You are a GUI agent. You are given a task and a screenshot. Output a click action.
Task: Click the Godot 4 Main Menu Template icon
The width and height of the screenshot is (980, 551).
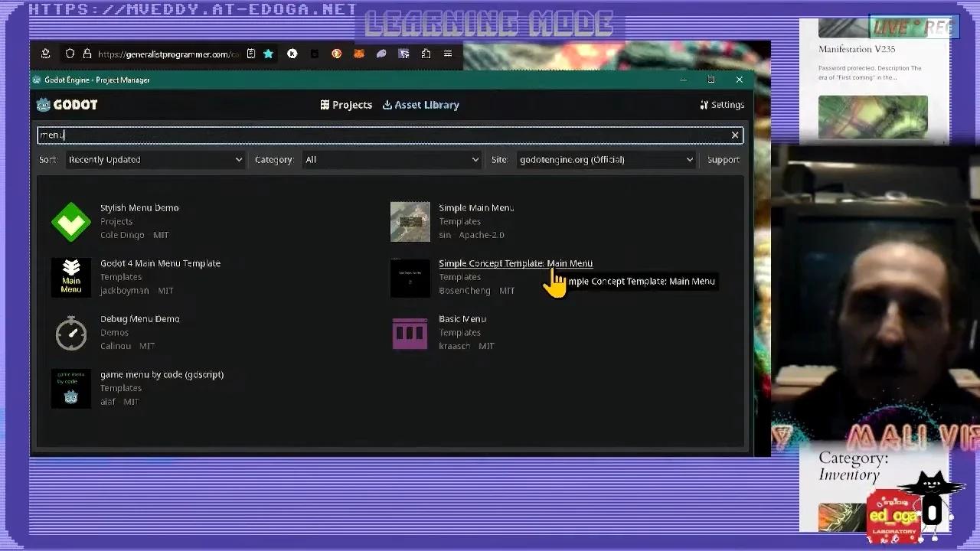pos(70,277)
